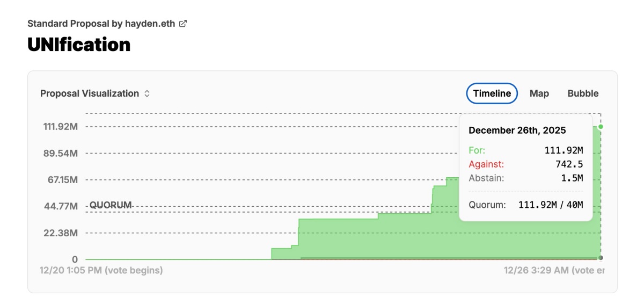Switch to the Map view
Screen dimensions: 644x304
[x=539, y=93]
